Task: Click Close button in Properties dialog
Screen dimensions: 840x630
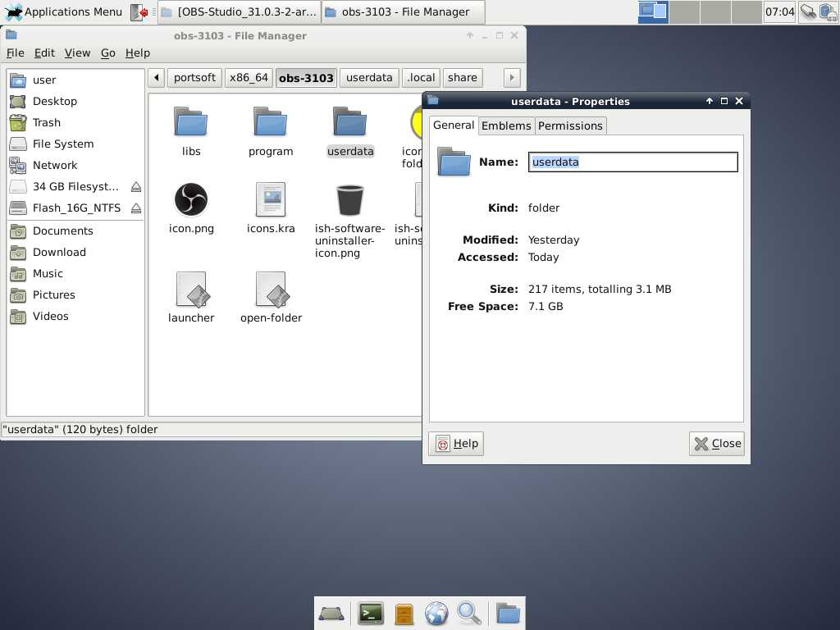Action: click(x=717, y=444)
